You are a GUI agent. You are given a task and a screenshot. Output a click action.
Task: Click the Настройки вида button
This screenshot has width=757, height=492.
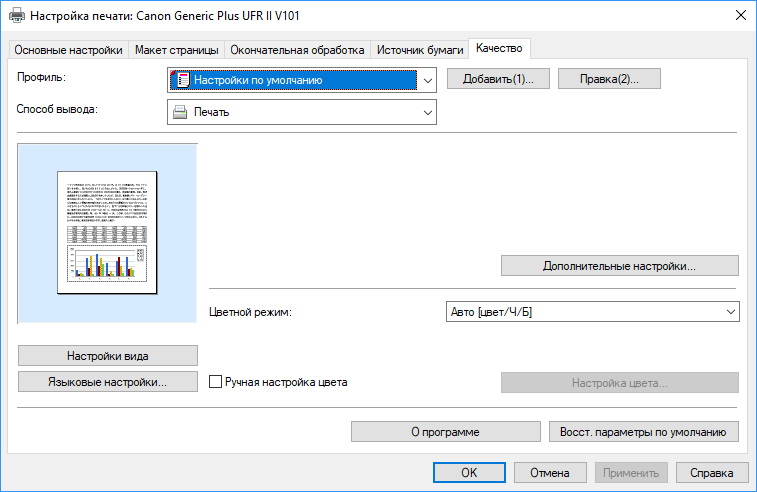(108, 356)
